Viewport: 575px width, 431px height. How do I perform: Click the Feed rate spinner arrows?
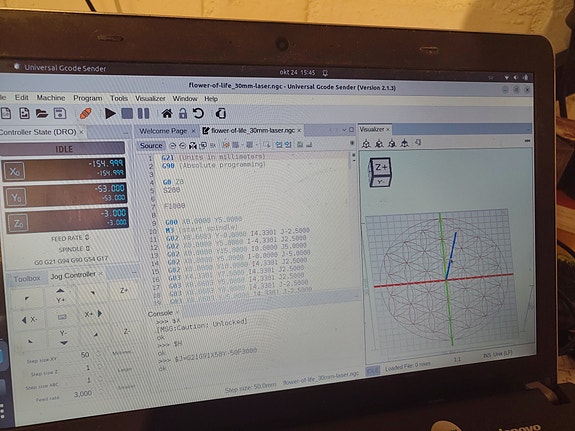pyautogui.click(x=100, y=393)
